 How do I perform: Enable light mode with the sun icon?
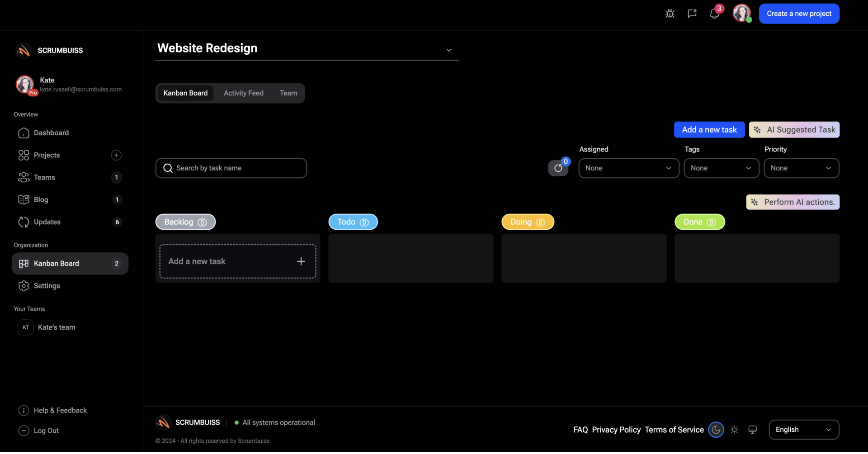[x=734, y=430]
